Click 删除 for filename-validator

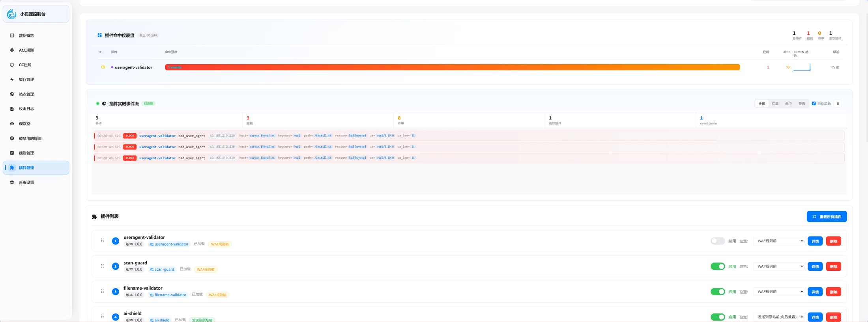tap(833, 292)
